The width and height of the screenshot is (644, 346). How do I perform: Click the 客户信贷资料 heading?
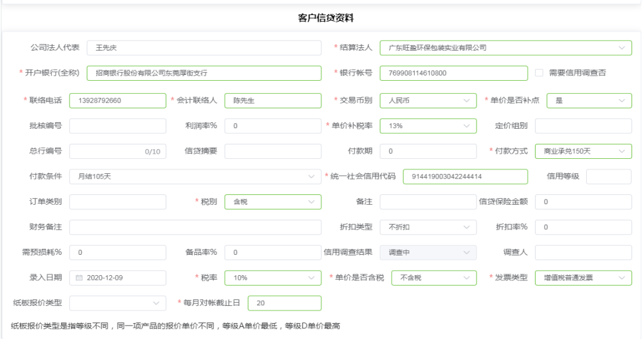[x=326, y=18]
